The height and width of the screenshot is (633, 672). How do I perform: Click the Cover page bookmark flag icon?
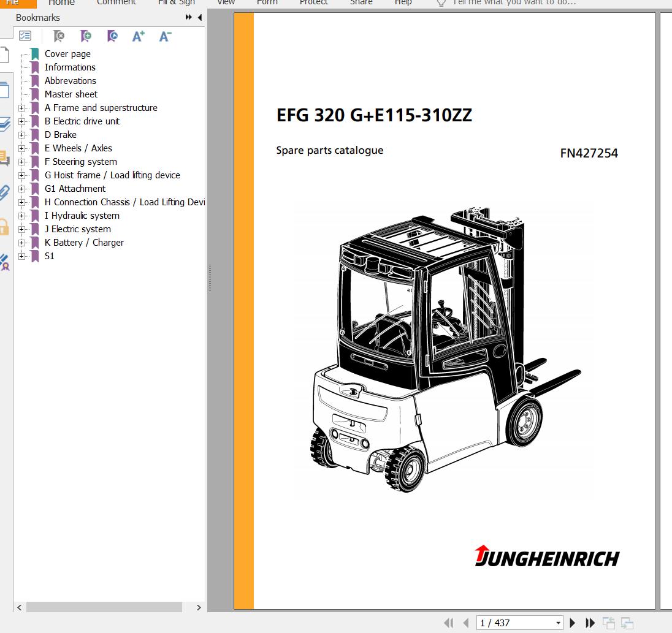coord(35,54)
